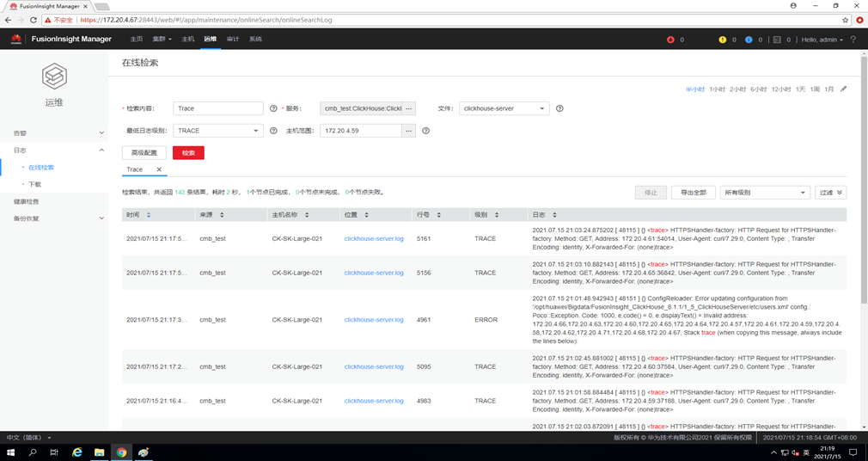Sort results by 行号 column
The width and height of the screenshot is (868, 461).
(x=438, y=215)
